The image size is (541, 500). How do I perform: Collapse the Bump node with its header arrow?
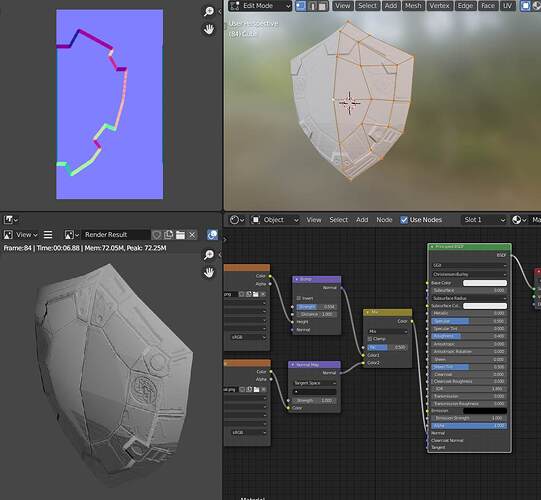(297, 279)
